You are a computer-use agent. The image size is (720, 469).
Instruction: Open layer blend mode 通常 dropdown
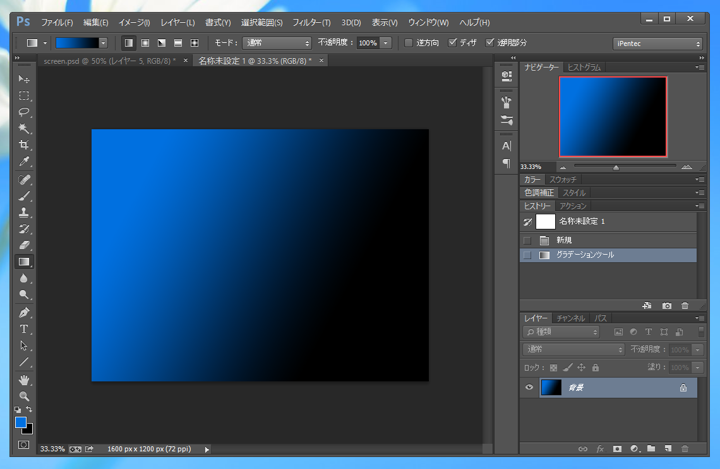click(x=574, y=350)
